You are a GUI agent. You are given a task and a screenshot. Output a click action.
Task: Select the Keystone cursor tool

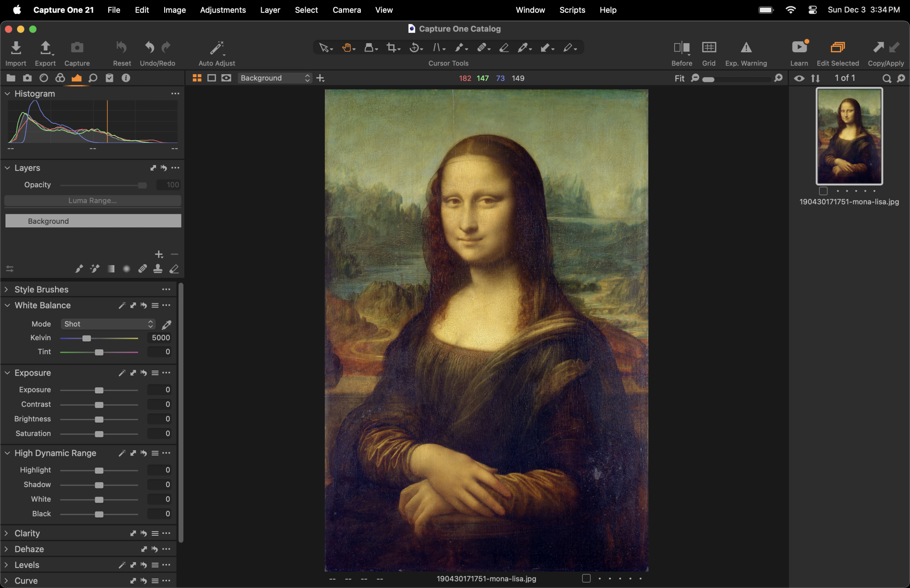[x=439, y=47]
